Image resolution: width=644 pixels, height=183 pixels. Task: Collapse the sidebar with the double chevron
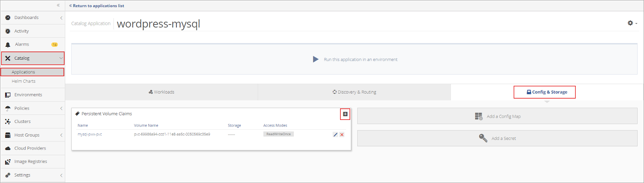point(58,5)
